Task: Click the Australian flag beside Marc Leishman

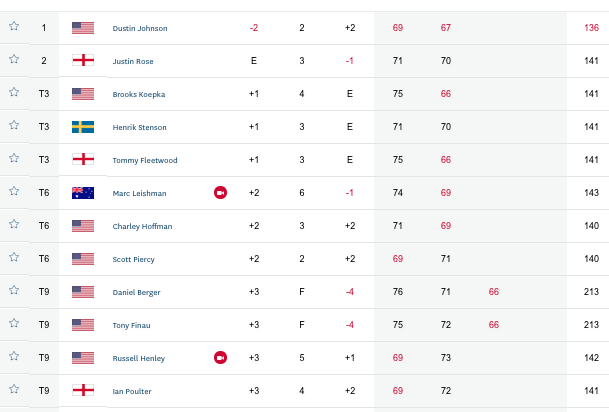Action: pyautogui.click(x=83, y=193)
